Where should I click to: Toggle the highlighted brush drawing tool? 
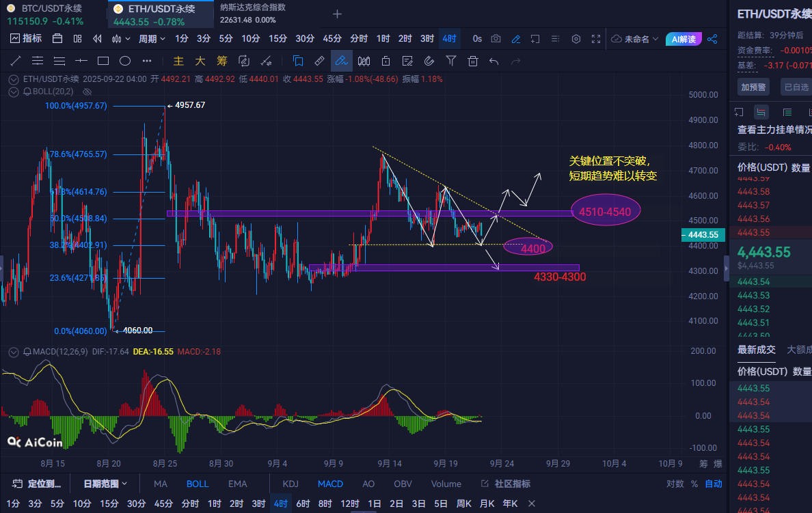pyautogui.click(x=341, y=61)
